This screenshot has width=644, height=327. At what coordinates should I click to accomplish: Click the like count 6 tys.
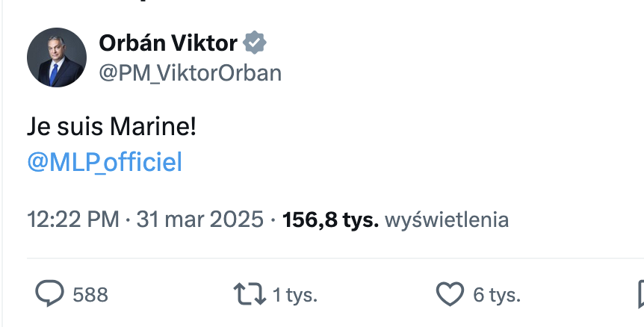pyautogui.click(x=497, y=295)
